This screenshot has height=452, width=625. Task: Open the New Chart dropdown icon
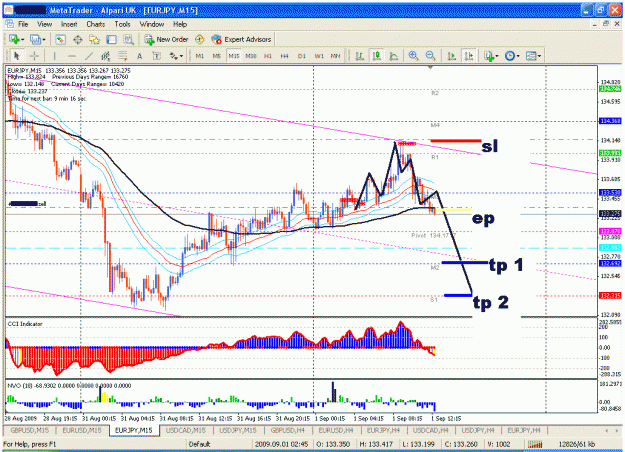click(16, 39)
